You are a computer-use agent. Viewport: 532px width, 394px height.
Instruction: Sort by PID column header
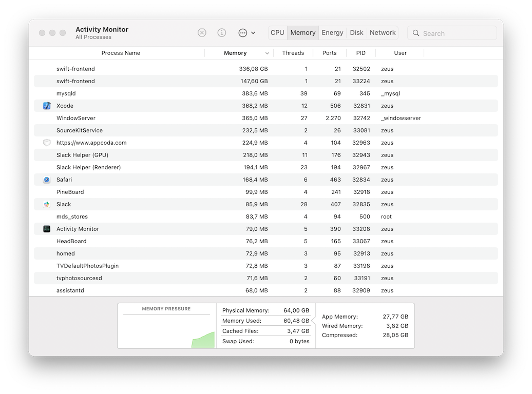pyautogui.click(x=360, y=53)
